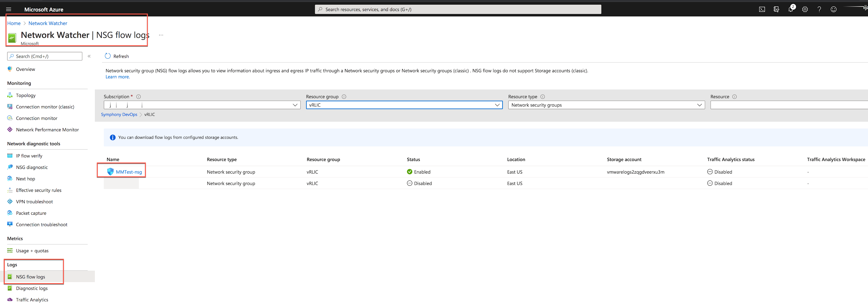Click Resource type info icon
This screenshot has width=868, height=305.
point(542,97)
